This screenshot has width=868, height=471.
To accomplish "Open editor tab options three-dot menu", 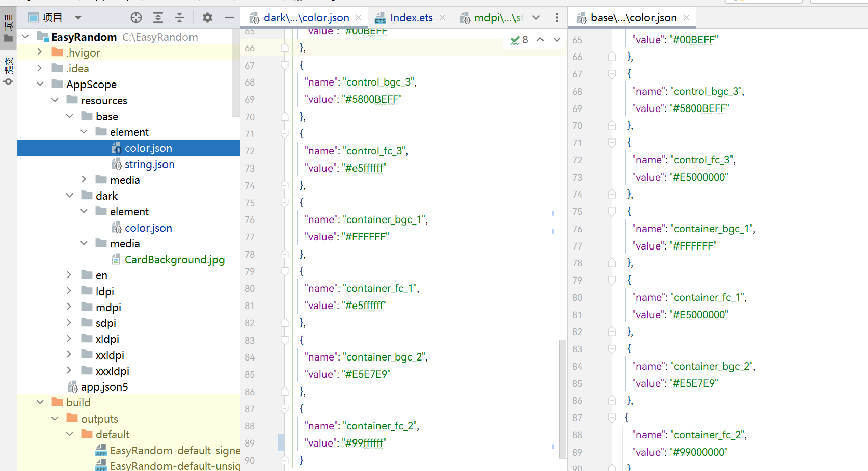I will click(x=557, y=18).
